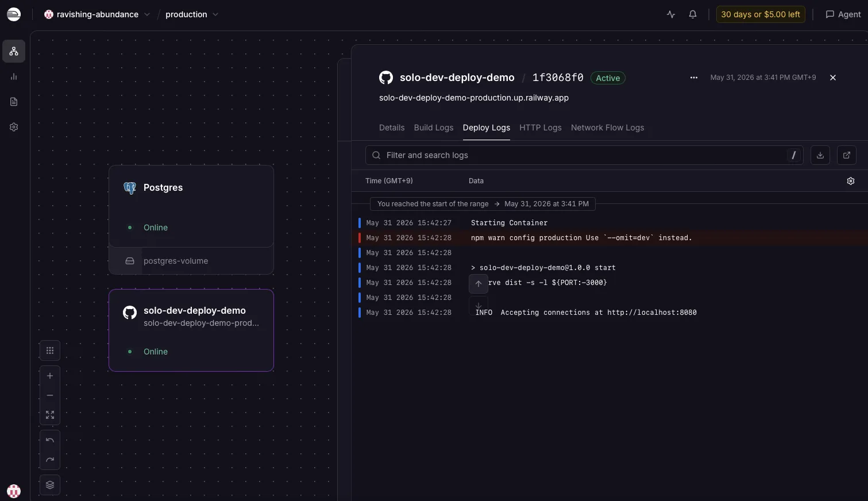This screenshot has width=868, height=501.
Task: Click the 30 days or $5.00 left badge
Action: click(x=761, y=14)
